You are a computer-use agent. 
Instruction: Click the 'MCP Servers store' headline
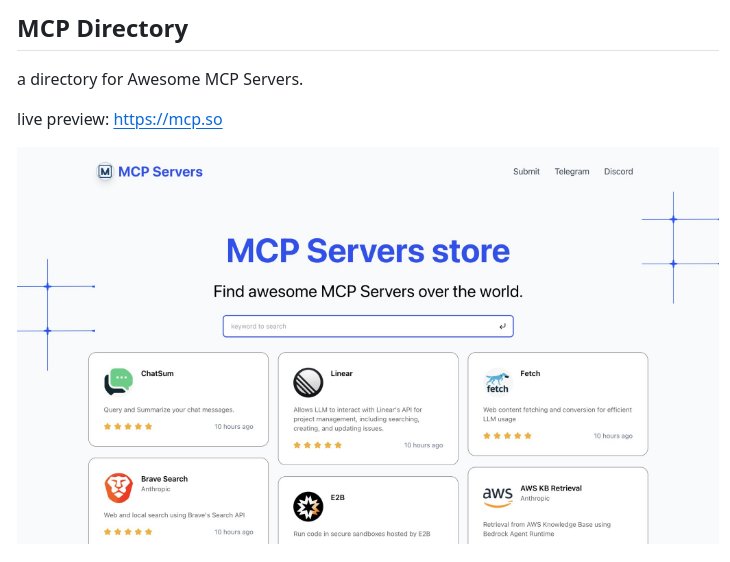368,251
